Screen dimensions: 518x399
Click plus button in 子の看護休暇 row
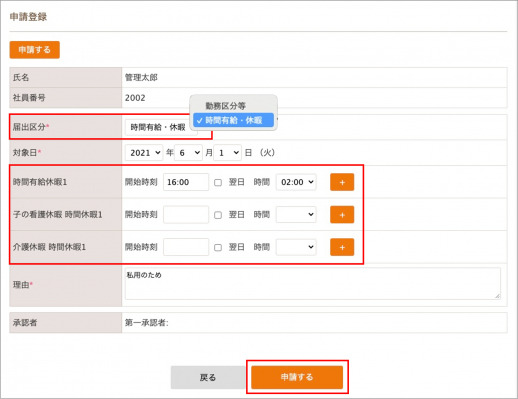(x=342, y=215)
